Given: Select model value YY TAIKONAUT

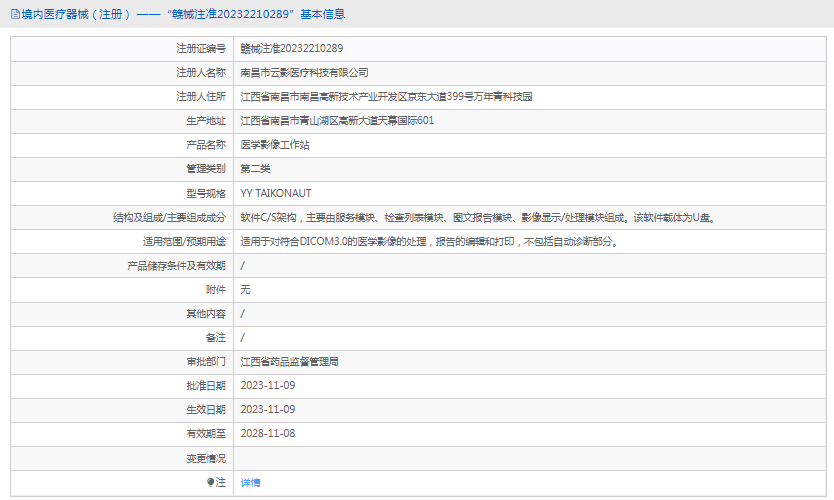Looking at the screenshot, I should [276, 193].
